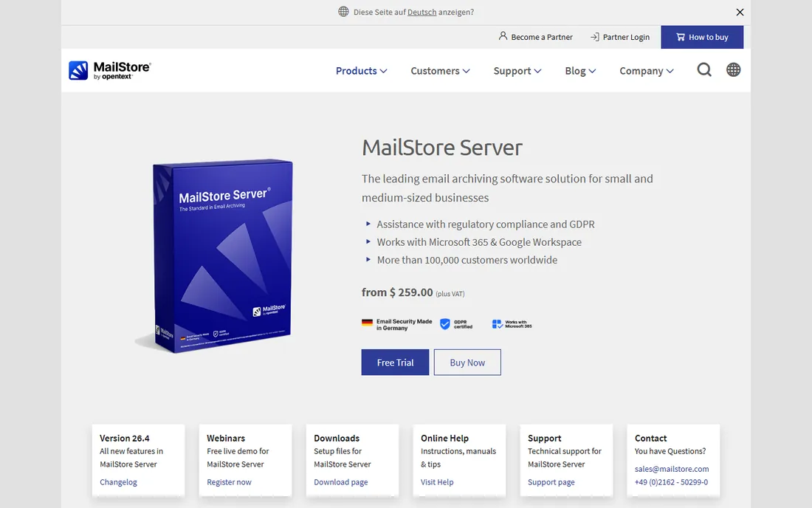Image resolution: width=812 pixels, height=508 pixels.
Task: Click the regulatory compliance and GDPR bullet
Action: 485,224
